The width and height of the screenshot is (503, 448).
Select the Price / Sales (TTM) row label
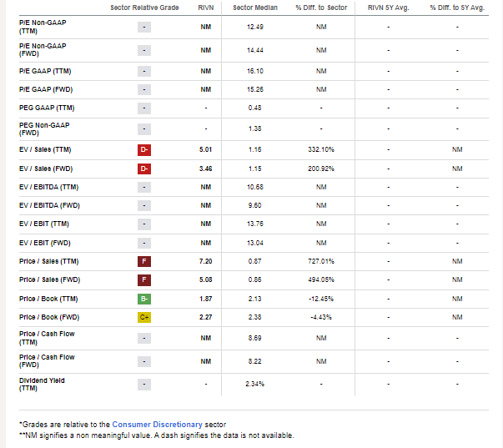[x=48, y=261]
